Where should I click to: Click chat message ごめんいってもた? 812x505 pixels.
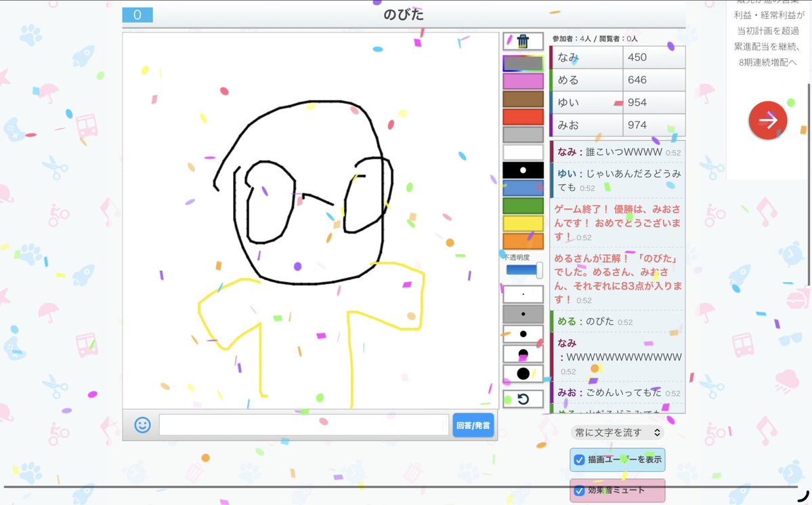point(624,392)
